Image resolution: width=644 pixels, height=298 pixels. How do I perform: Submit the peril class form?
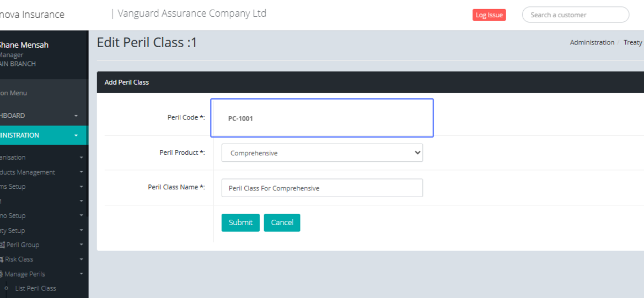point(240,222)
